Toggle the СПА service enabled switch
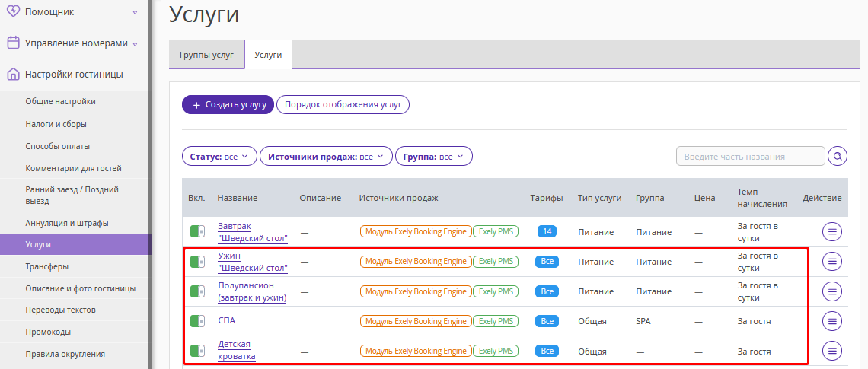868x369 pixels. pyautogui.click(x=198, y=321)
